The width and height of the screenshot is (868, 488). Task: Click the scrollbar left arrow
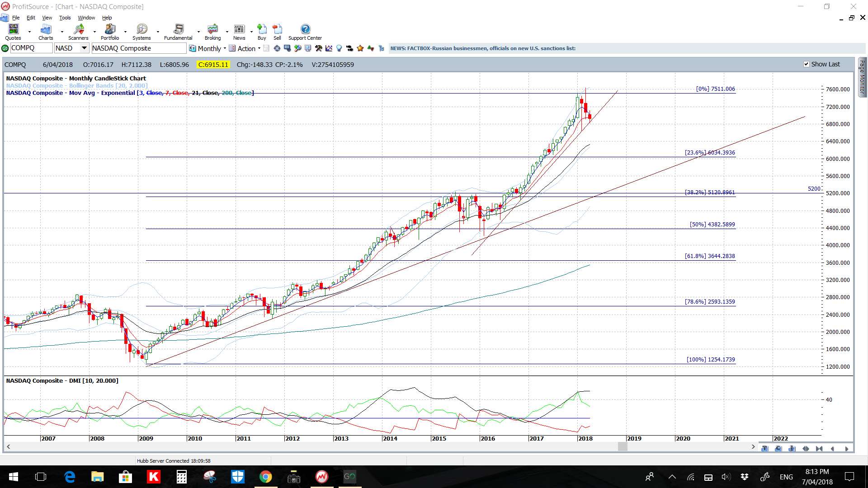point(8,446)
